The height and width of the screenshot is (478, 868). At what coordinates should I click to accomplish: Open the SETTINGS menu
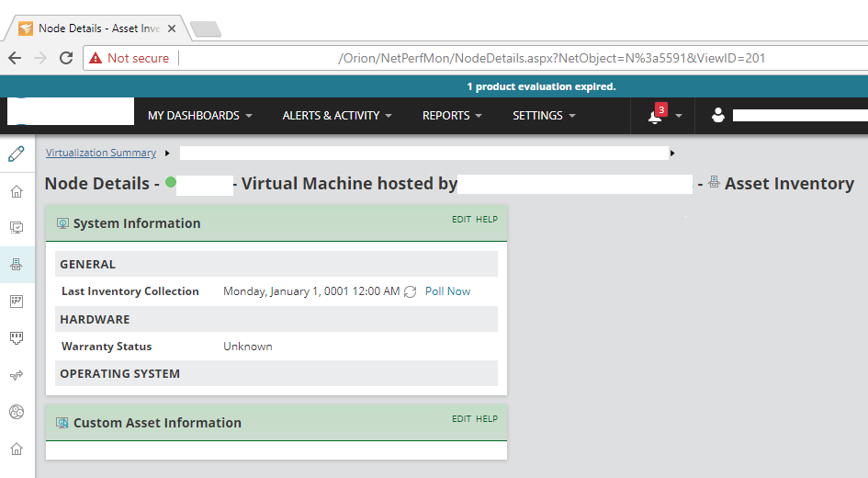(x=544, y=116)
